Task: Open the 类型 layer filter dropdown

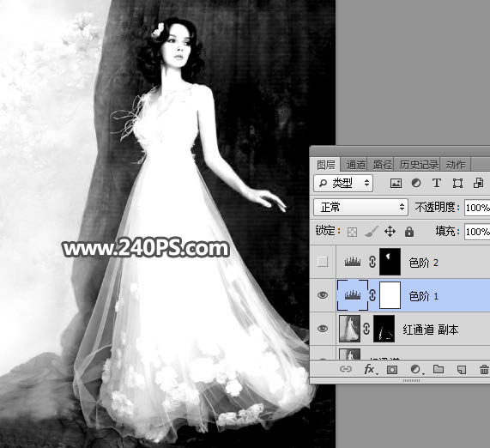Action: (x=343, y=183)
